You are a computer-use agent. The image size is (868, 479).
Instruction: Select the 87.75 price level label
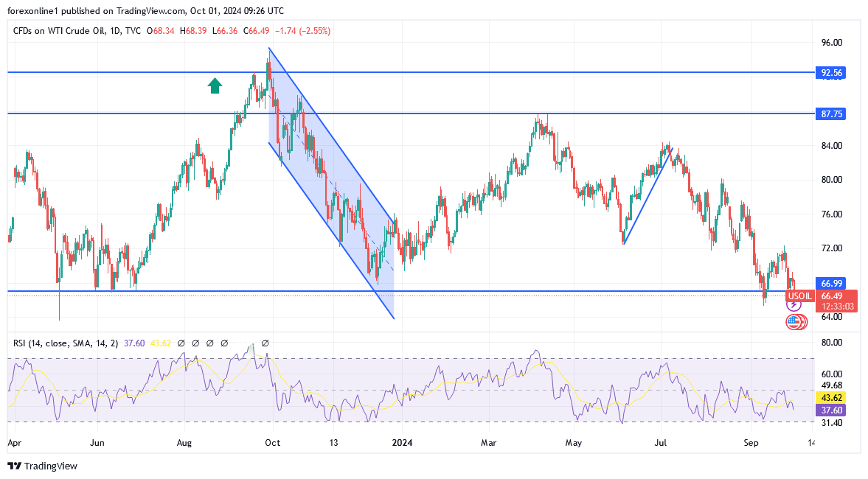tap(831, 114)
